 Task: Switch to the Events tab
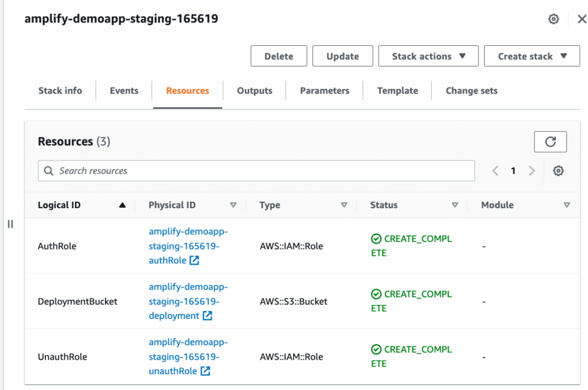click(x=124, y=91)
